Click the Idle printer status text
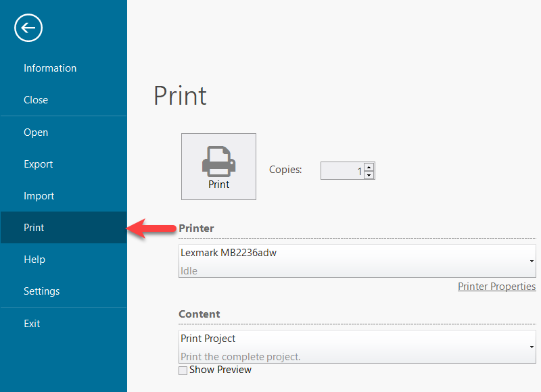The image size is (541, 392). tap(189, 271)
